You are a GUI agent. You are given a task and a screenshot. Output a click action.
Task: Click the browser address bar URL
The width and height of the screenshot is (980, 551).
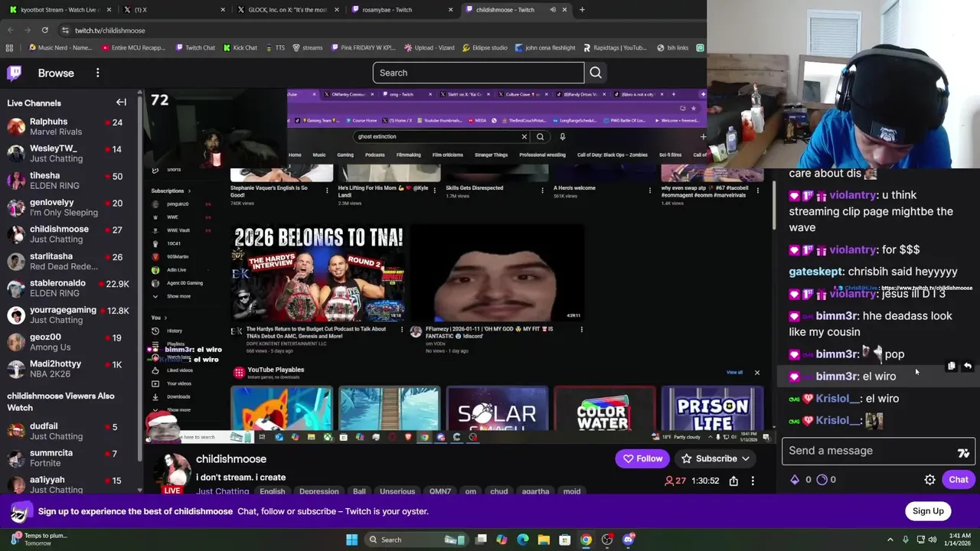pyautogui.click(x=109, y=31)
